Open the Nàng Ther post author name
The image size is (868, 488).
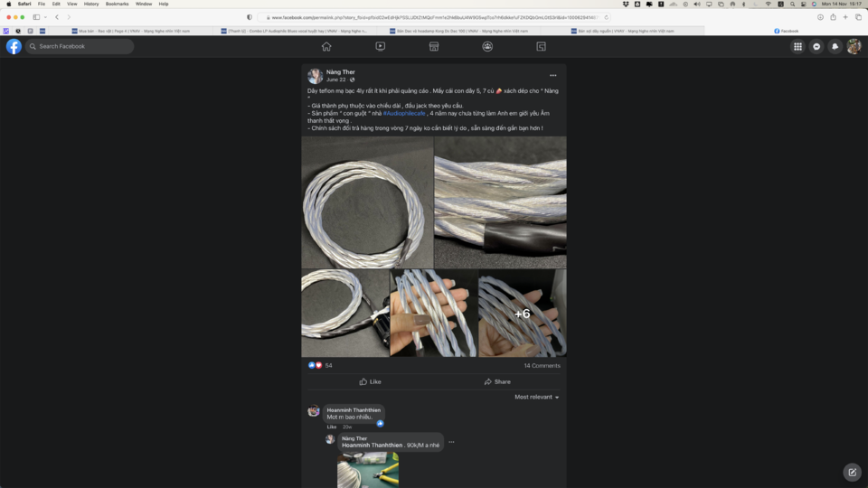pyautogui.click(x=341, y=72)
